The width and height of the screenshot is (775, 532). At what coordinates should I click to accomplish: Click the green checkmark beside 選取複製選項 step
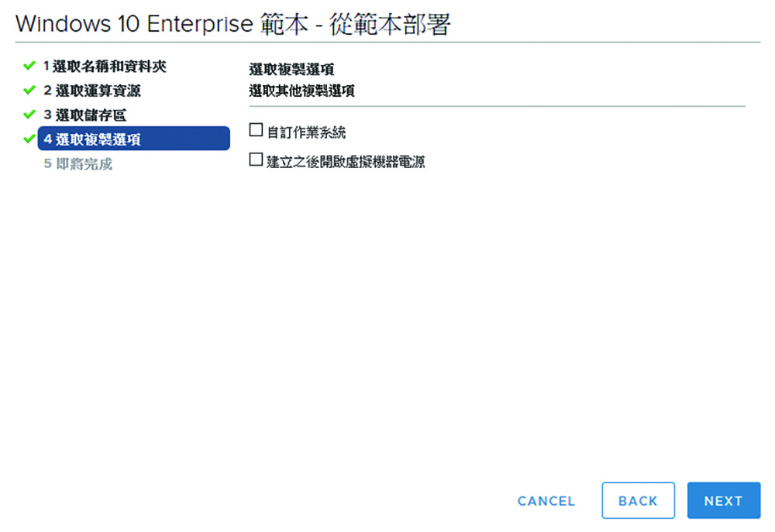point(29,139)
